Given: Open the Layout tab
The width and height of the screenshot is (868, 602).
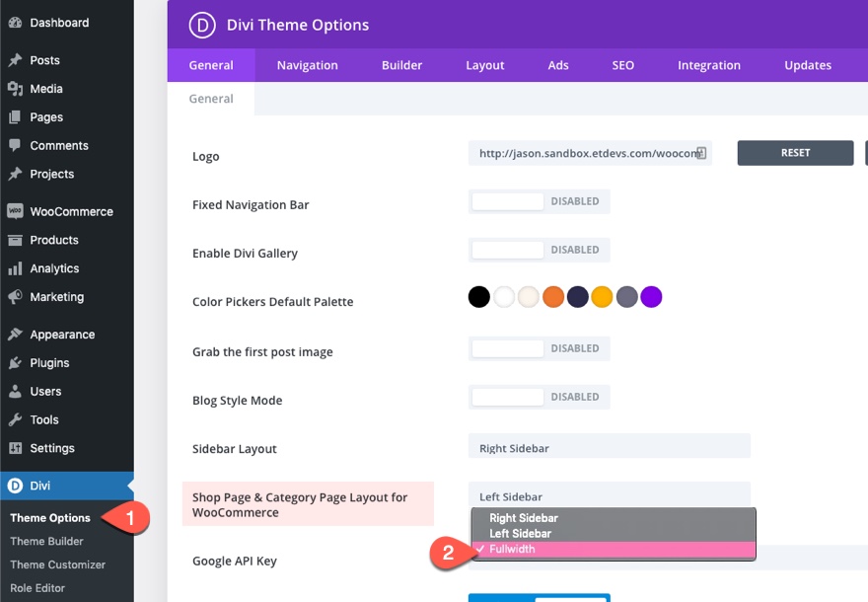Looking at the screenshot, I should (x=485, y=65).
